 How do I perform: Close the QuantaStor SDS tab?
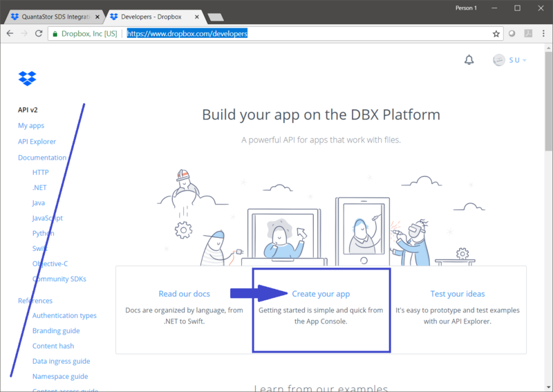pyautogui.click(x=97, y=17)
